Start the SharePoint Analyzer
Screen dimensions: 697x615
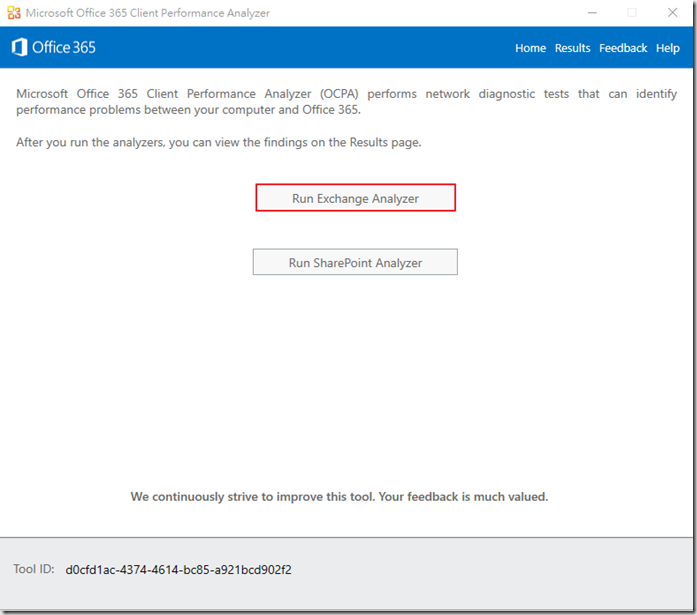click(x=355, y=263)
